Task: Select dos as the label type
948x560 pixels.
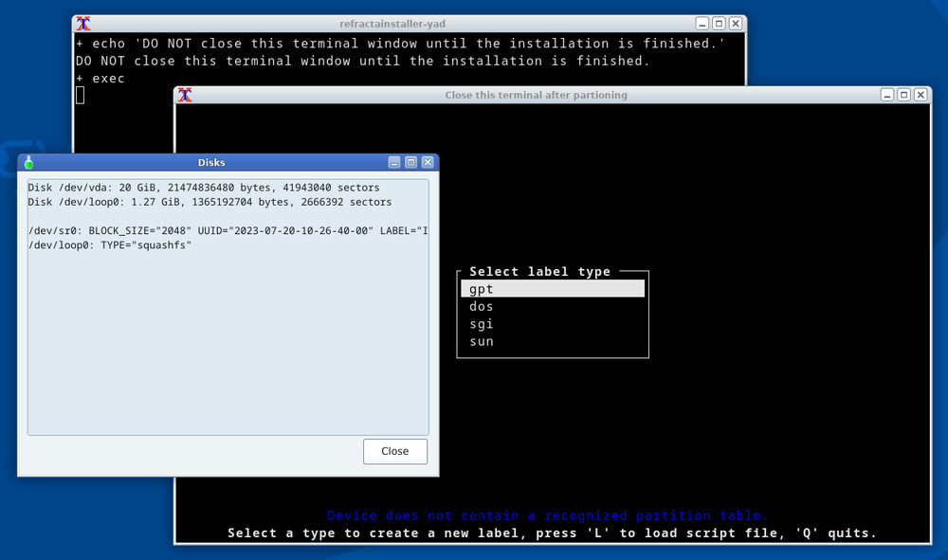Action: [x=481, y=306]
